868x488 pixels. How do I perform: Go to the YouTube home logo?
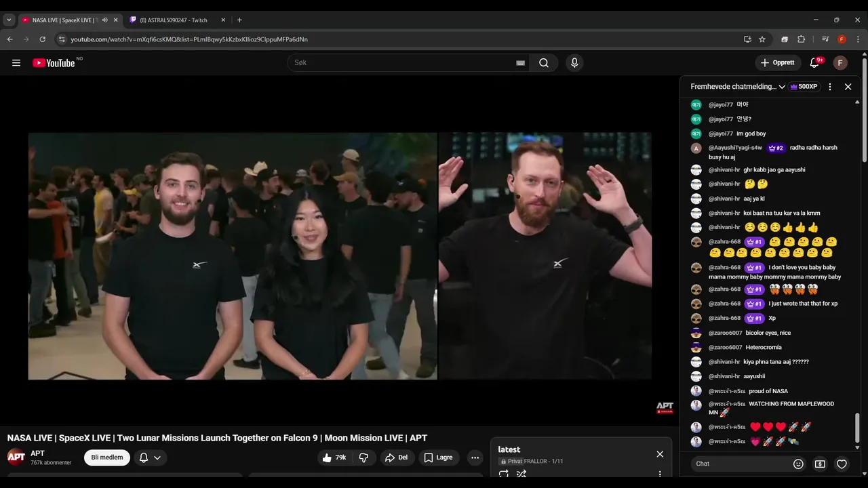tap(54, 63)
